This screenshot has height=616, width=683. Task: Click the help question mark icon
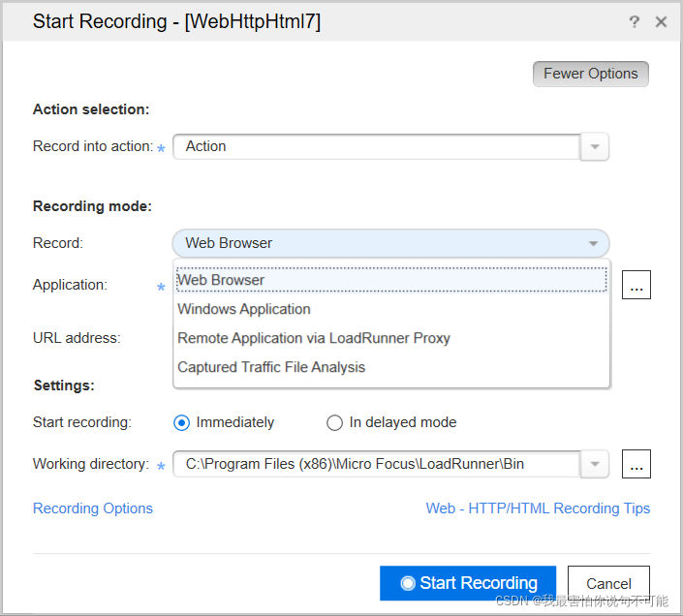(635, 21)
